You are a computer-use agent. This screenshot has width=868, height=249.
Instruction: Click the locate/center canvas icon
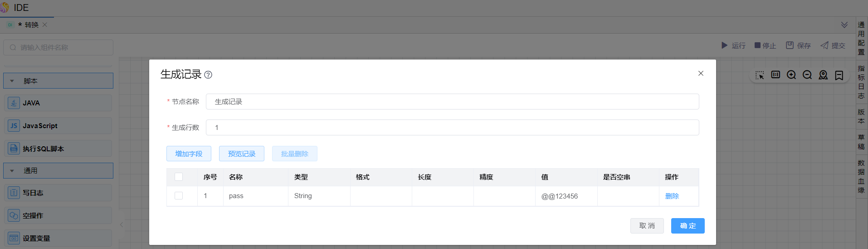pos(823,75)
